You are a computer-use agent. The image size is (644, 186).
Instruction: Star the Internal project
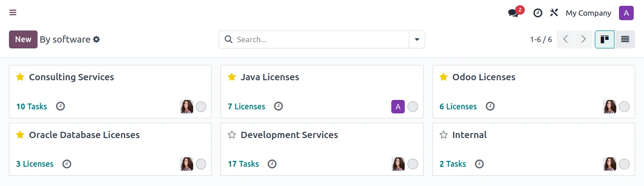pos(443,135)
